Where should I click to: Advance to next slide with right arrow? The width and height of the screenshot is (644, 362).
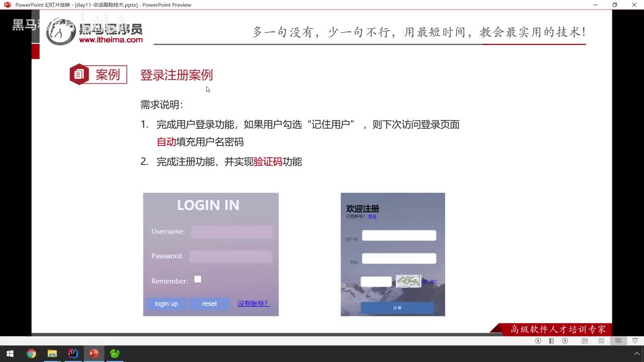(x=565, y=341)
